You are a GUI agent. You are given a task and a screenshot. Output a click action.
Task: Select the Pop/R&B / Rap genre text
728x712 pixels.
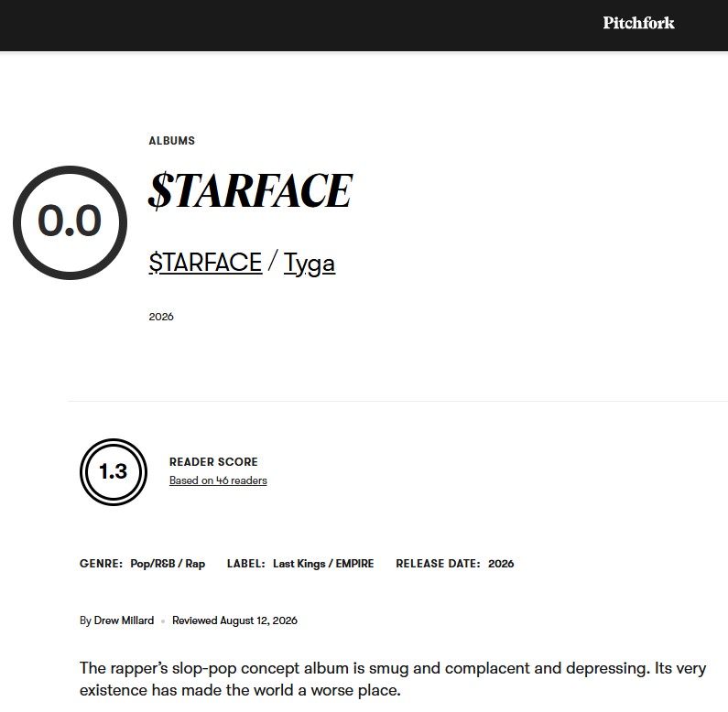(168, 564)
